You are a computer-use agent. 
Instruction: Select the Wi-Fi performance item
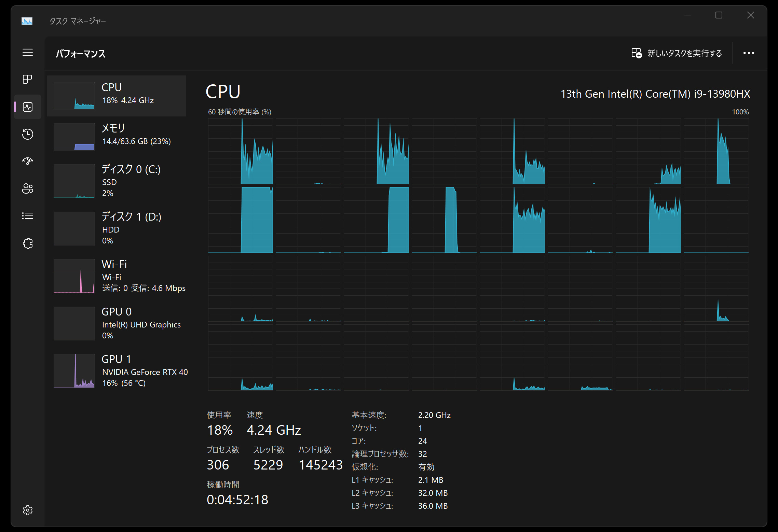click(x=117, y=276)
